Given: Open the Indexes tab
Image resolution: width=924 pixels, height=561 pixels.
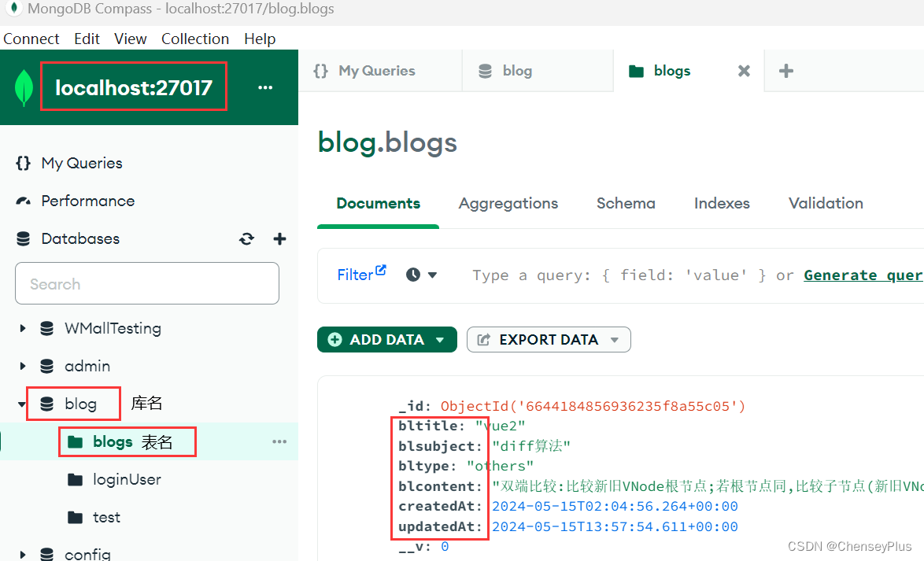Looking at the screenshot, I should pyautogui.click(x=722, y=203).
